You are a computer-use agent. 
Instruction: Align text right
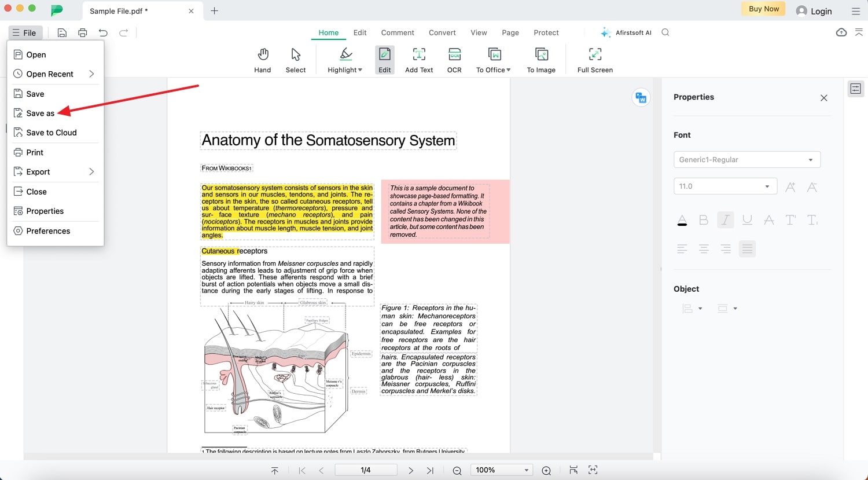pos(726,249)
